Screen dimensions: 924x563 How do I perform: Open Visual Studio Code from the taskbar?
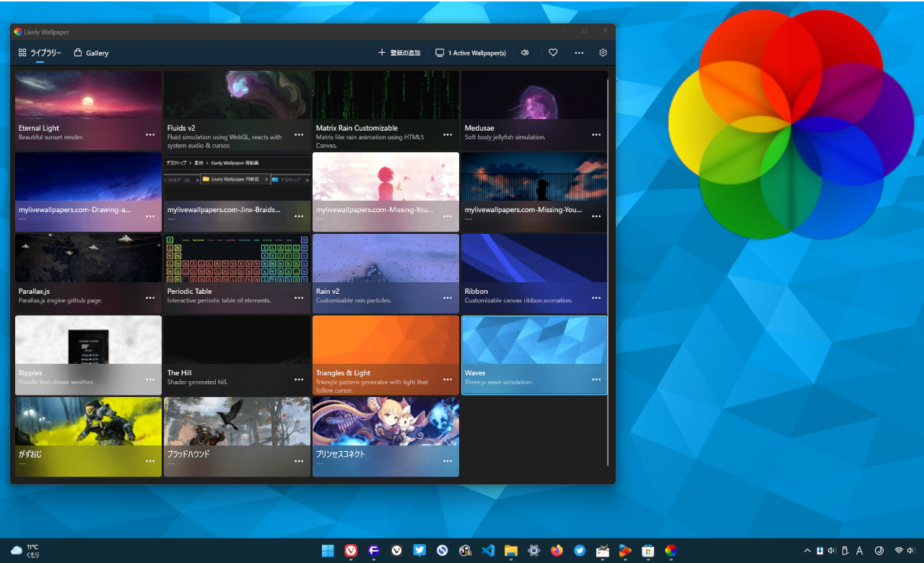[487, 550]
